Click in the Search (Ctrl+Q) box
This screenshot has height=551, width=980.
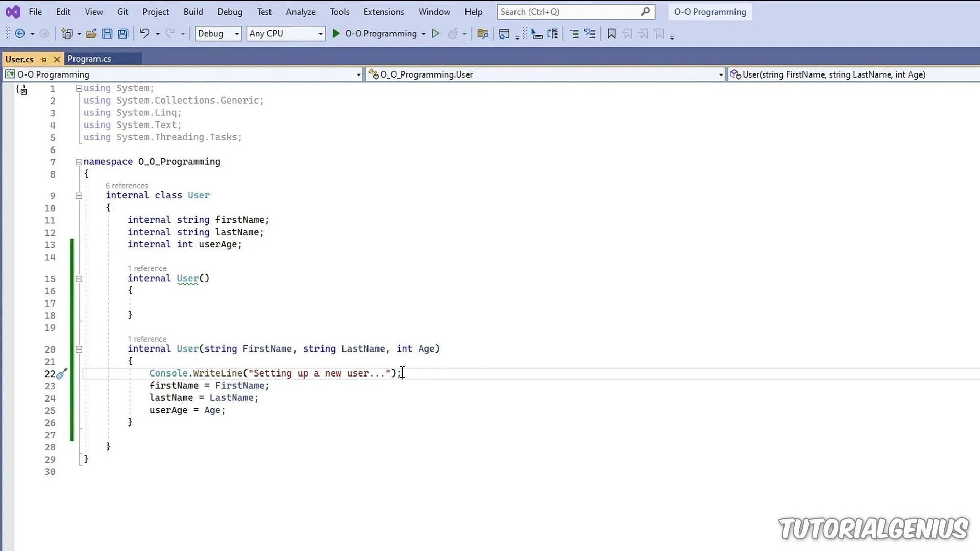[x=567, y=12]
